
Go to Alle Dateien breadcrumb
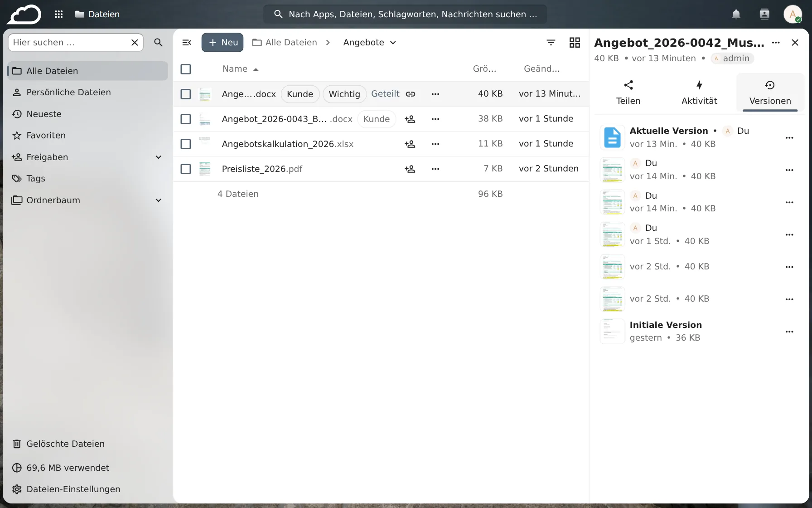[285, 42]
